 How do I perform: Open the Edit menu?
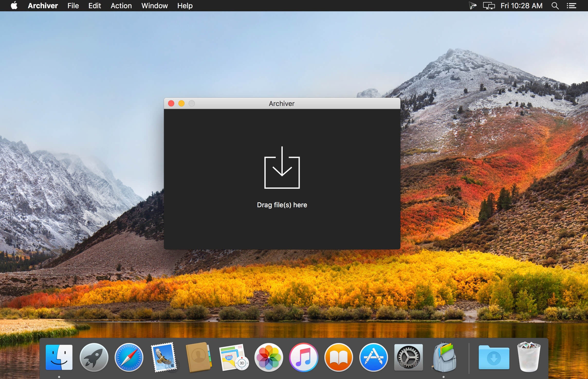95,6
